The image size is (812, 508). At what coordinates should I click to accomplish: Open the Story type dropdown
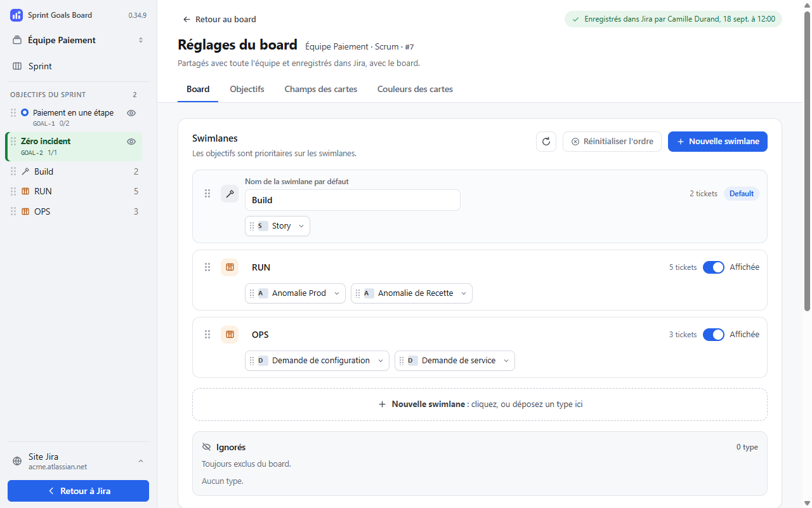click(301, 226)
